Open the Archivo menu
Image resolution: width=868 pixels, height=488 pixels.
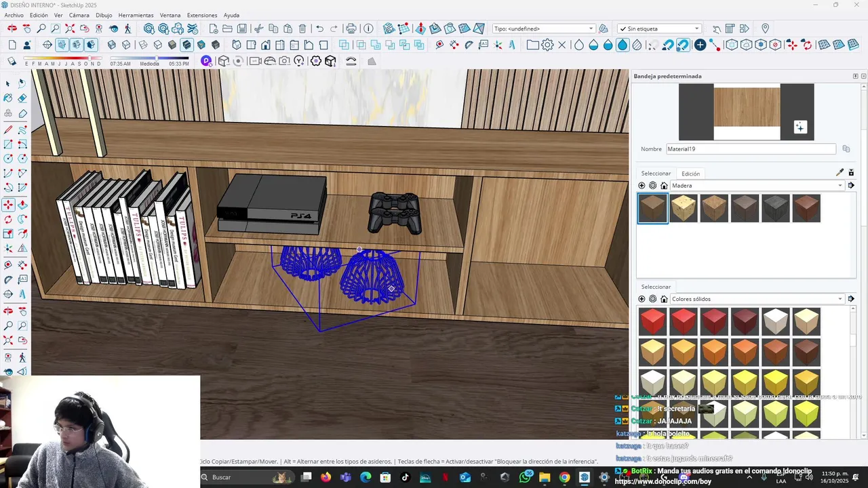[x=14, y=15]
